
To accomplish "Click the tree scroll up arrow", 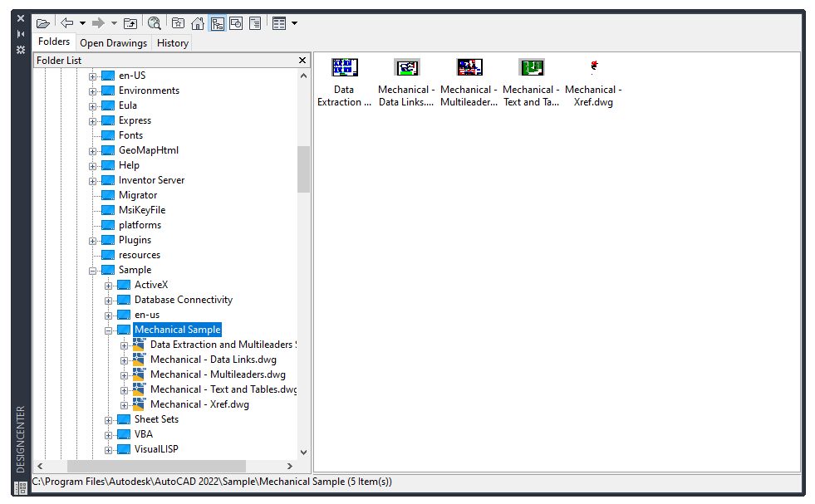I will point(303,76).
